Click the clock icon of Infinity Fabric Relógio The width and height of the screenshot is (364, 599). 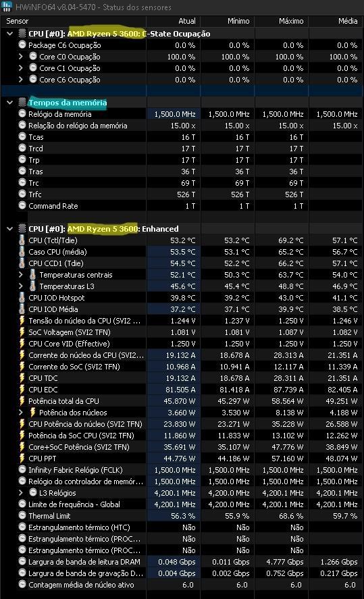point(22,469)
